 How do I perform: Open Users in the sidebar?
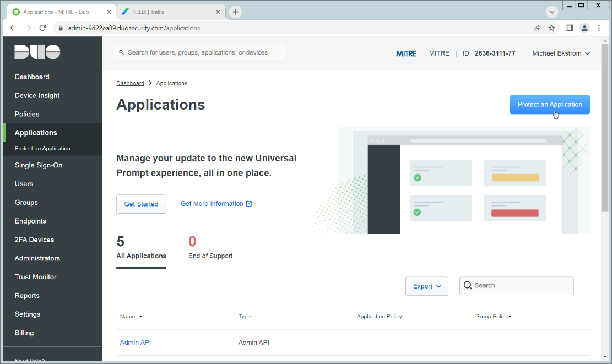click(x=24, y=184)
